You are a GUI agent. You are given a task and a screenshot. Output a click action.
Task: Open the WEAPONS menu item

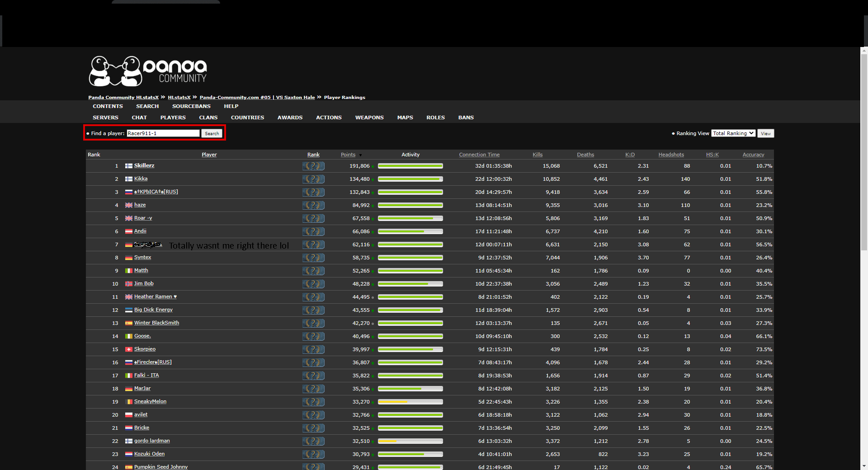369,117
